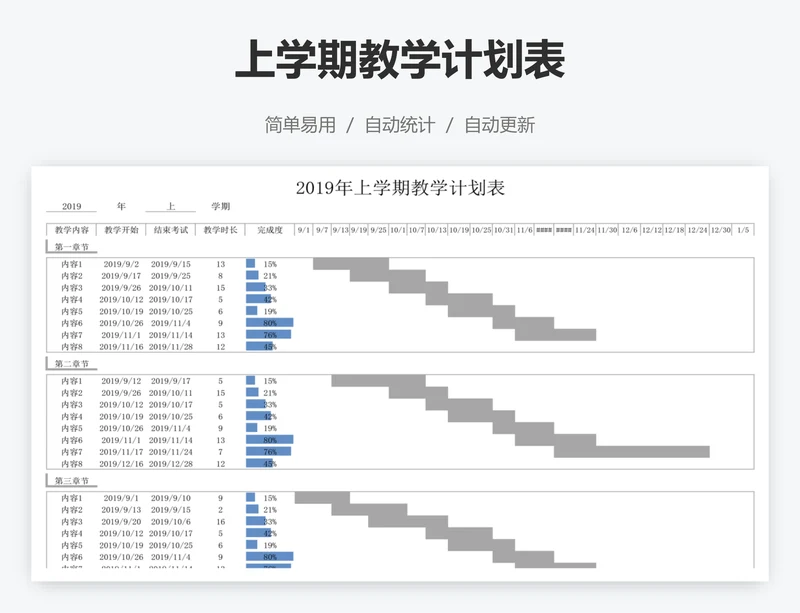
Task: Click the 2019/11/17 start date cell
Action: [121, 452]
